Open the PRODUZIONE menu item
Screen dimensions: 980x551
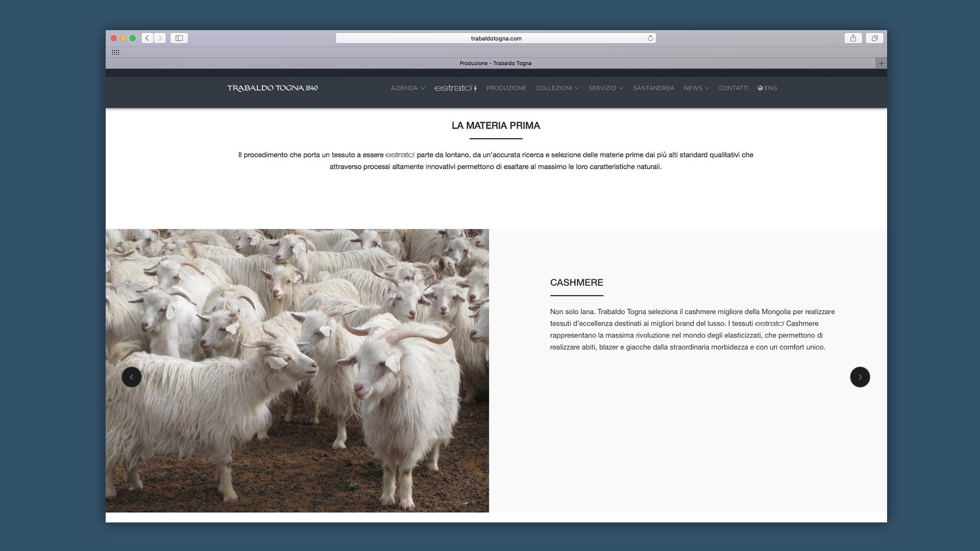point(506,88)
